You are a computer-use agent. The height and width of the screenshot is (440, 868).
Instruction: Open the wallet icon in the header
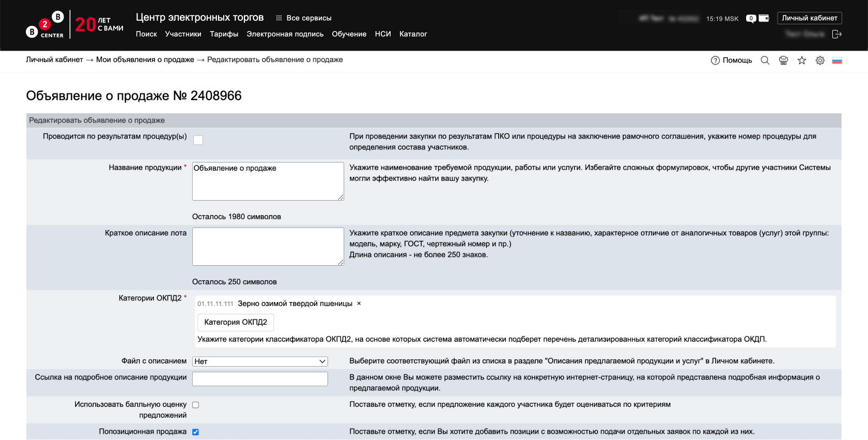click(x=764, y=18)
